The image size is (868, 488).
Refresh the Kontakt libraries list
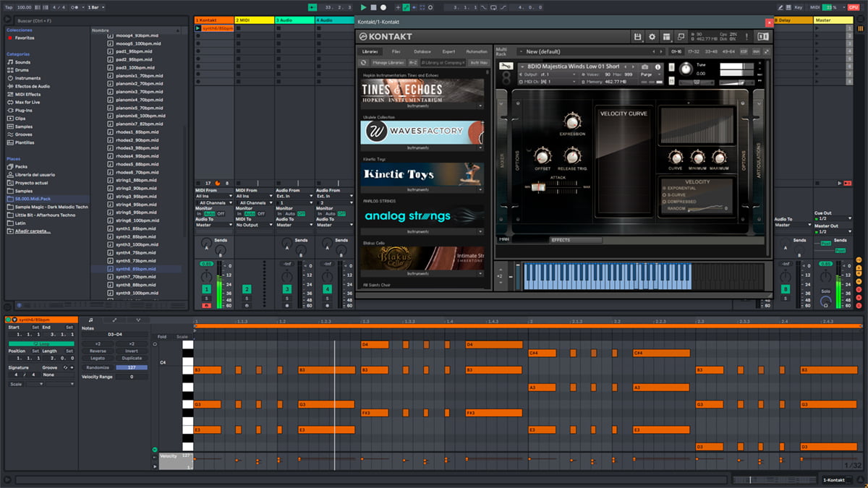click(x=365, y=63)
